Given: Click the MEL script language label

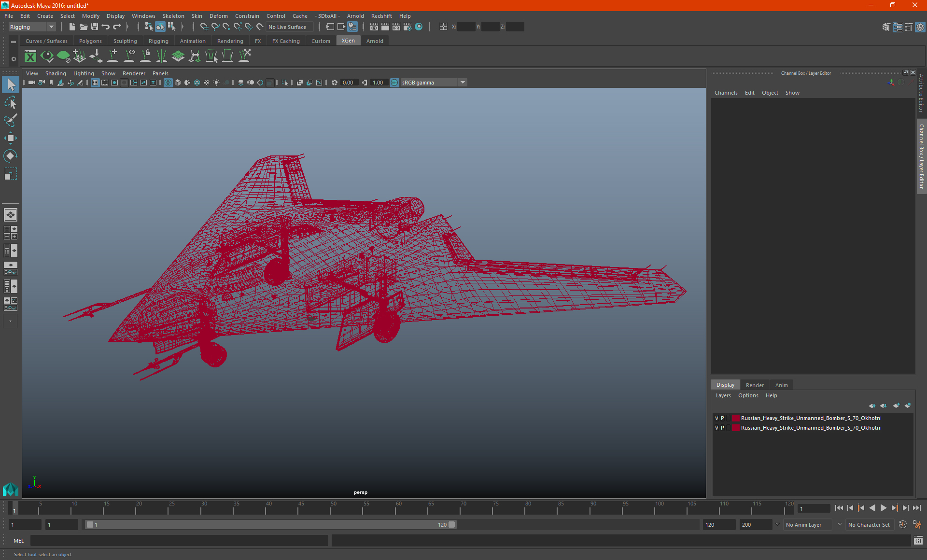Looking at the screenshot, I should coord(19,541).
